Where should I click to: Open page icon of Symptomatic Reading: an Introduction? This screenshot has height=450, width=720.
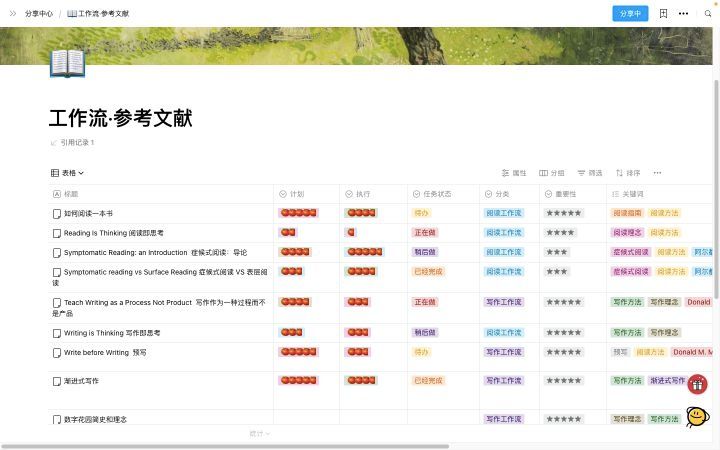tap(56, 253)
